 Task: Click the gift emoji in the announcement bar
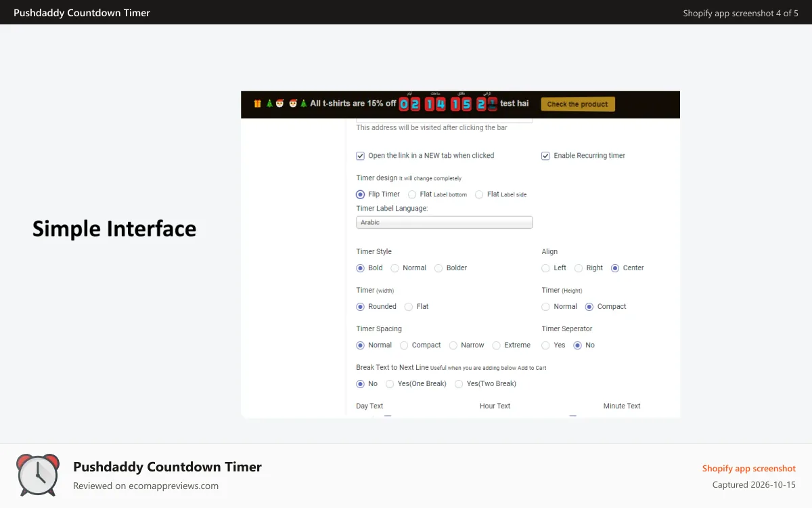point(258,104)
